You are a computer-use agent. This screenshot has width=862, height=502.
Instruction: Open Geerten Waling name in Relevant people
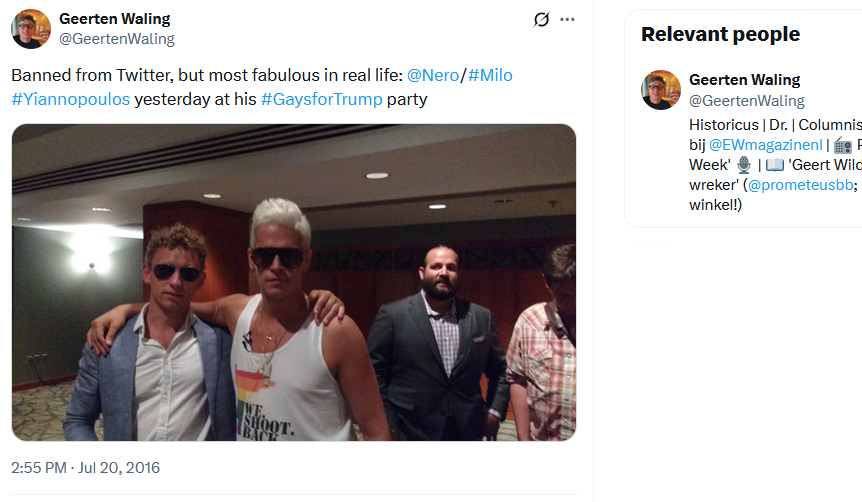744,80
